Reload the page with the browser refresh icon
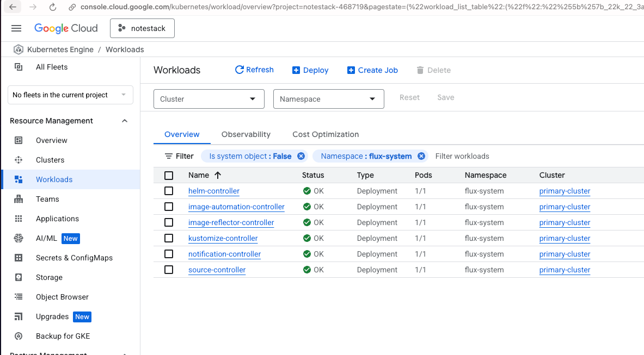Screen dimensions: 644x355 pos(53,7)
